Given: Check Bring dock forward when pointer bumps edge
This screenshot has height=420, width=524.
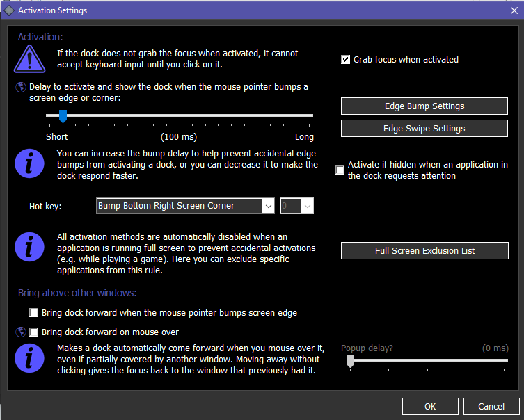Looking at the screenshot, I should coord(34,313).
